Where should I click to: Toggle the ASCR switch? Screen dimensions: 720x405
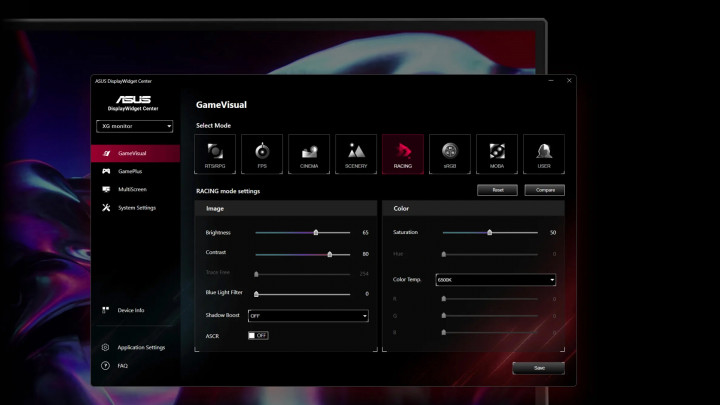(x=258, y=335)
